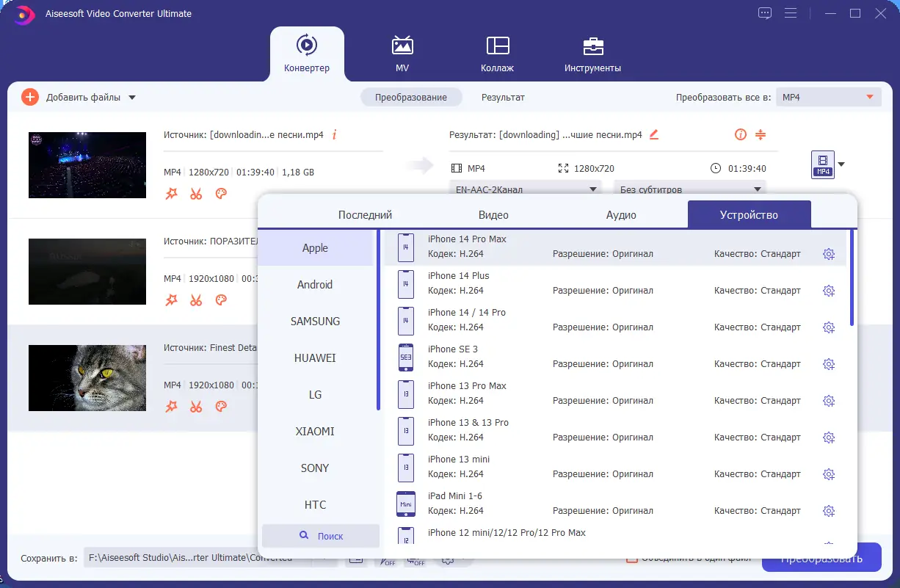Screen dimensions: 900x588
Task: Click the Поиск search field
Action: 321,536
